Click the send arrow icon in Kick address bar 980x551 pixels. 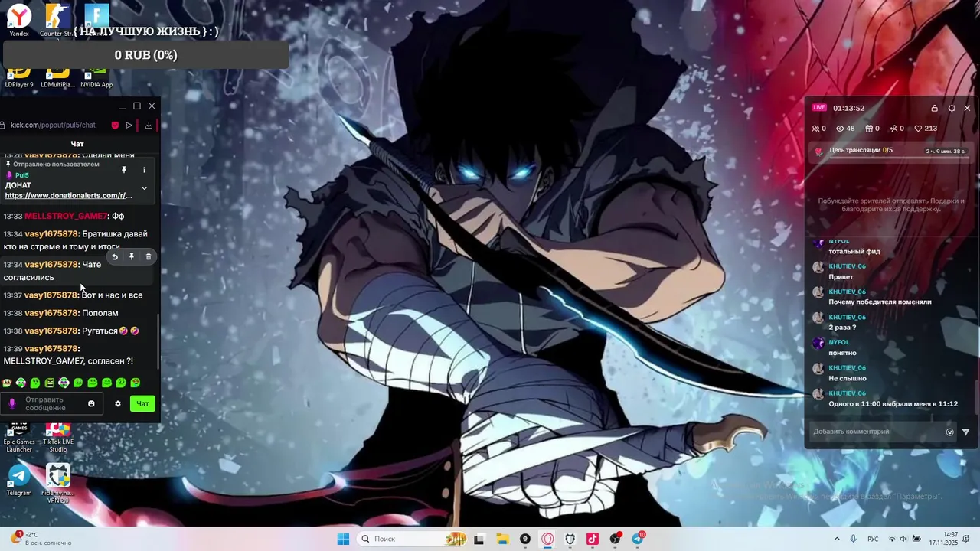pyautogui.click(x=129, y=126)
